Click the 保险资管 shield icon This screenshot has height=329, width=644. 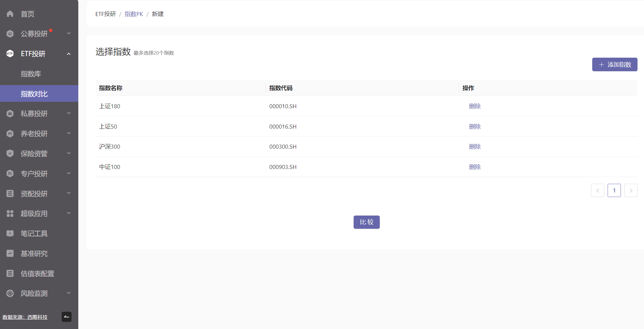point(10,154)
